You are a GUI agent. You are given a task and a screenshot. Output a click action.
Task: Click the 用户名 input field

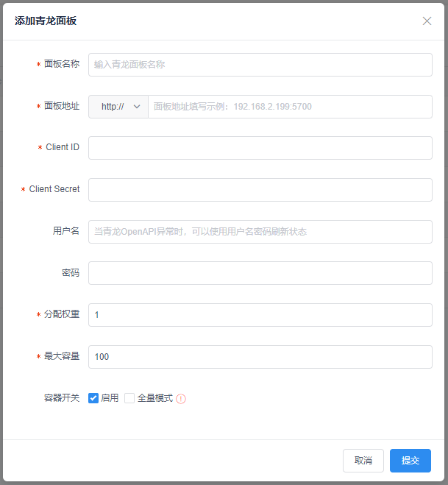[x=260, y=232]
